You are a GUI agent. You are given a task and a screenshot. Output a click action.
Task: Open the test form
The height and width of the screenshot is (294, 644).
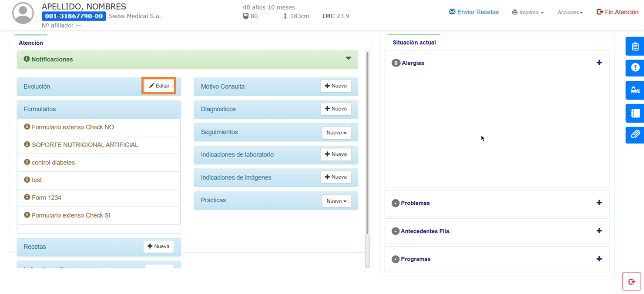[99, 180]
